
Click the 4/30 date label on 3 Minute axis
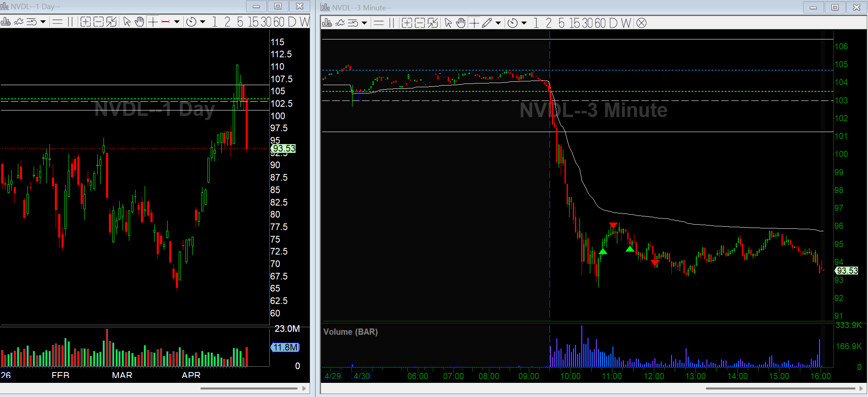(361, 376)
